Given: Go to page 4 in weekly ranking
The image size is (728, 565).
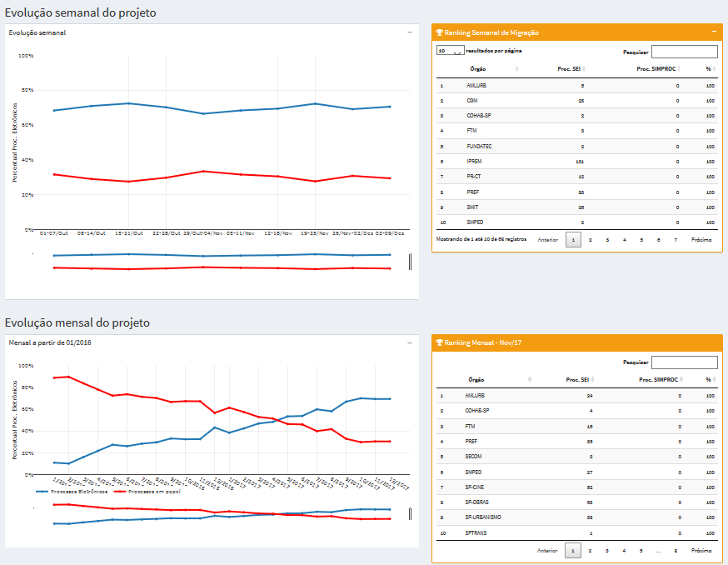Looking at the screenshot, I should pyautogui.click(x=625, y=240).
